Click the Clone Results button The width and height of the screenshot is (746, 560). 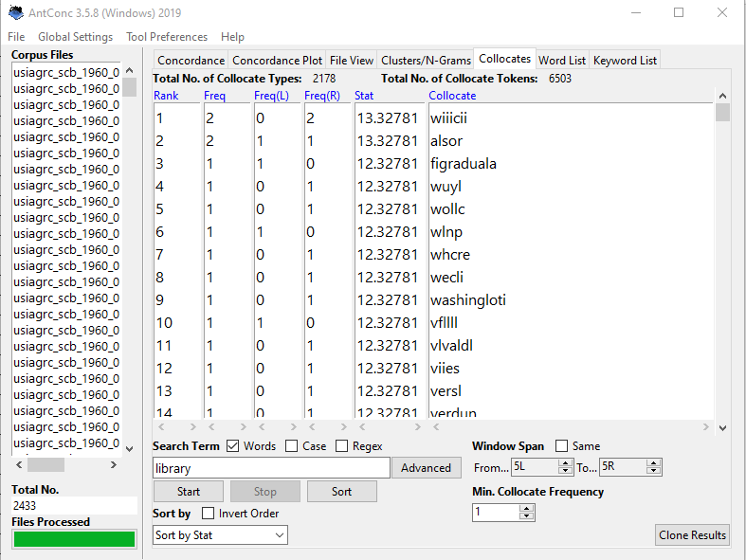coord(692,535)
